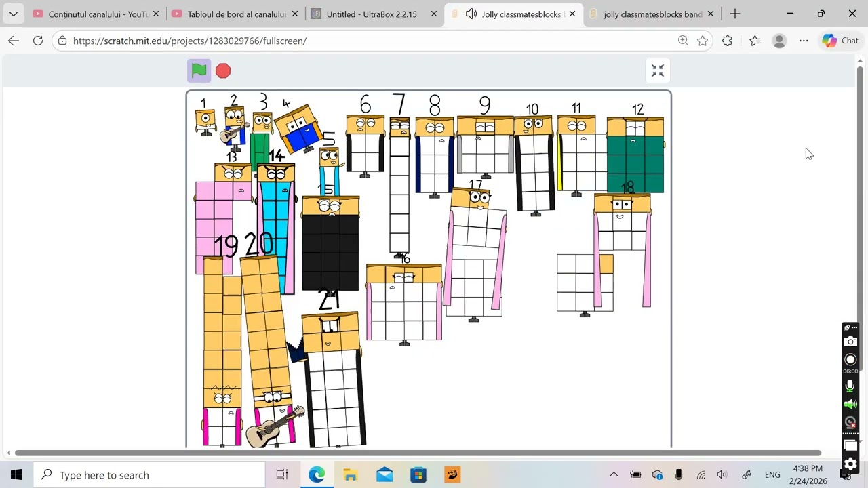The image size is (868, 488).
Task: Switch to Conținutul canalului YouTube tab
Action: [96, 14]
